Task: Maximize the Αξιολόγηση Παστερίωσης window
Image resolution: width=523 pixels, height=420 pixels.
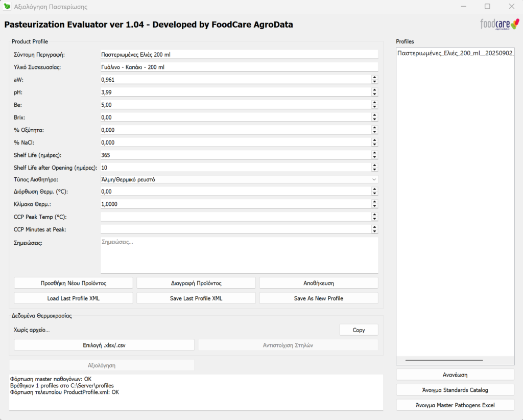Action: [x=487, y=6]
